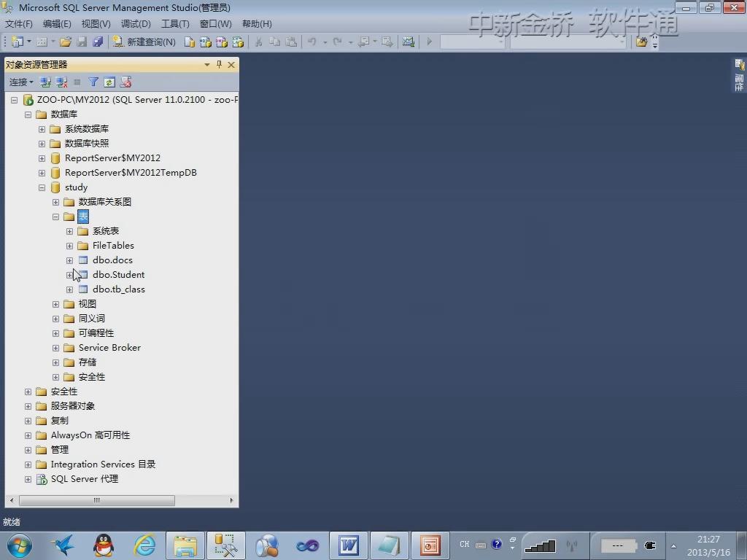Click the Object Explorer horizontal scrollbar thumb

coord(97,500)
